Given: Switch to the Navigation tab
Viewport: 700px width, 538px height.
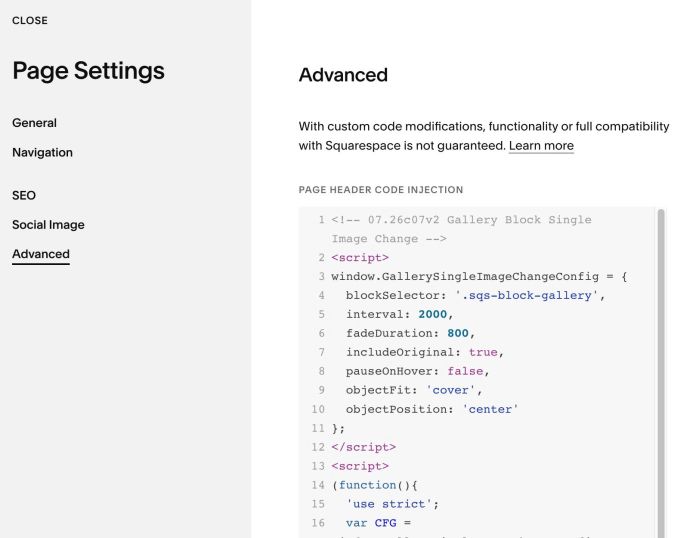Looking at the screenshot, I should 42,153.
